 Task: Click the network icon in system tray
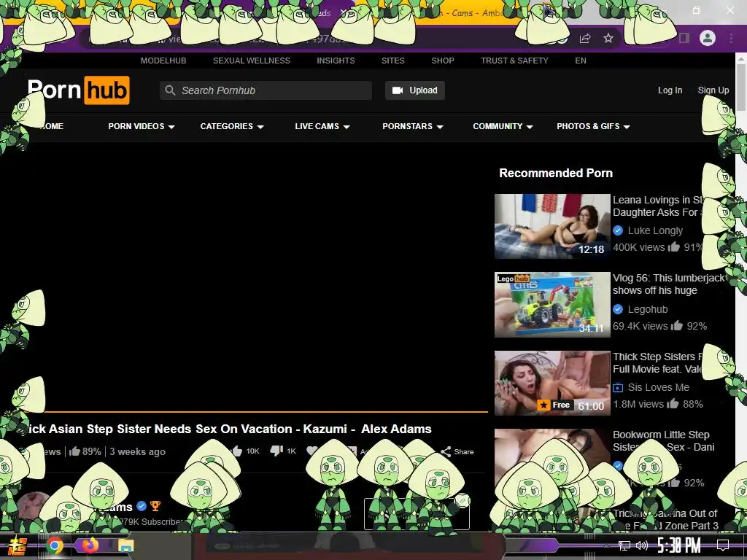(x=624, y=545)
